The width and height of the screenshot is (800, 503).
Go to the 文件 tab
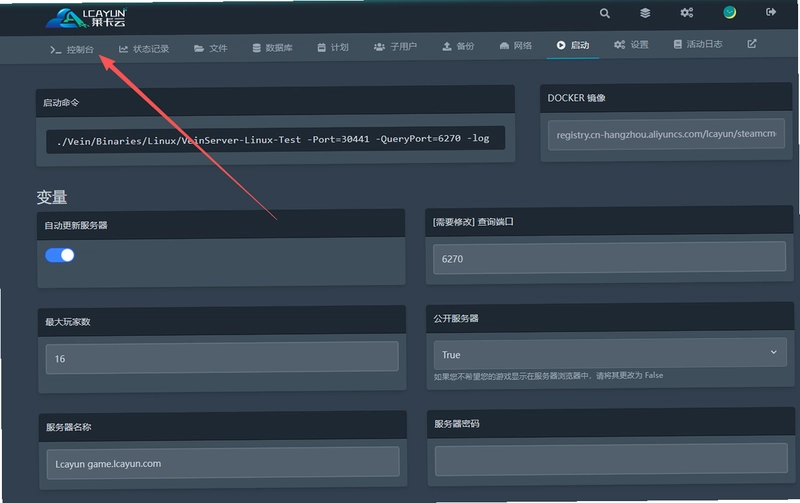pos(211,48)
